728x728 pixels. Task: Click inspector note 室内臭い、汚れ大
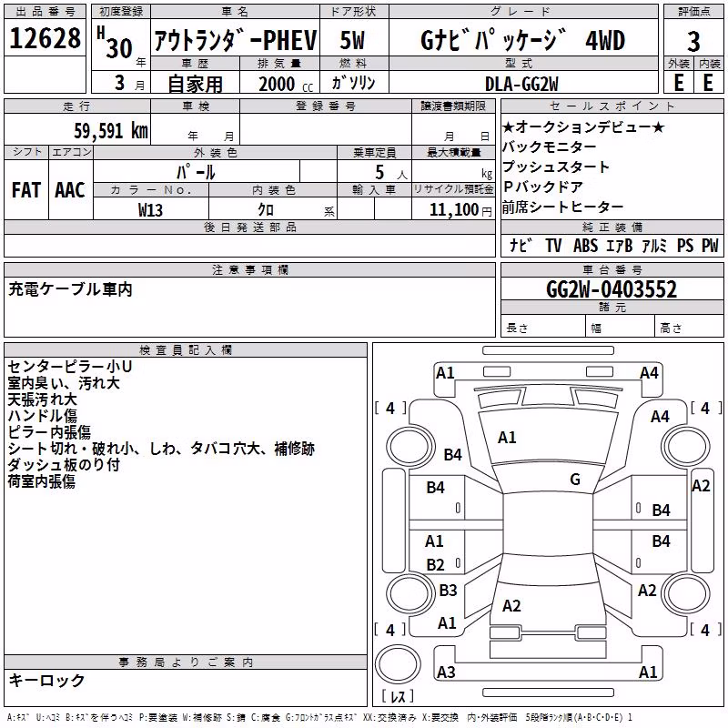point(64,383)
